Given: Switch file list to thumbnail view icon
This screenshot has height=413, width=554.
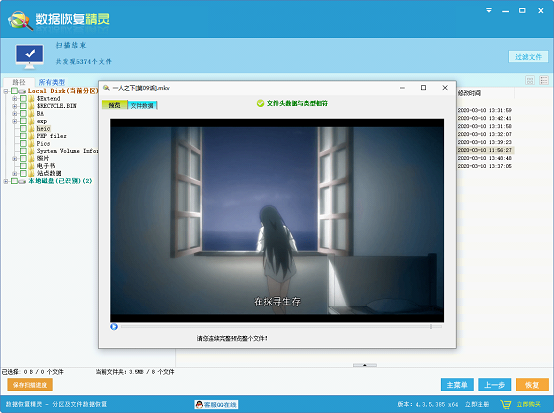Looking at the screenshot, I should tap(530, 80).
